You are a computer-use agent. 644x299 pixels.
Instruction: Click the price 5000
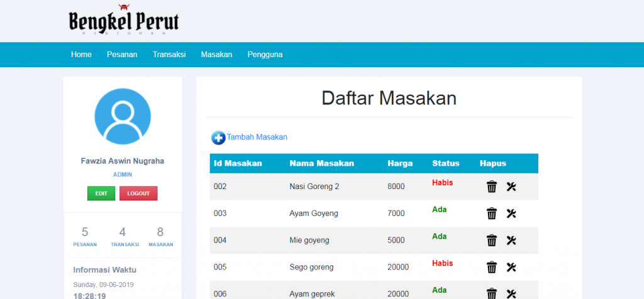click(396, 241)
